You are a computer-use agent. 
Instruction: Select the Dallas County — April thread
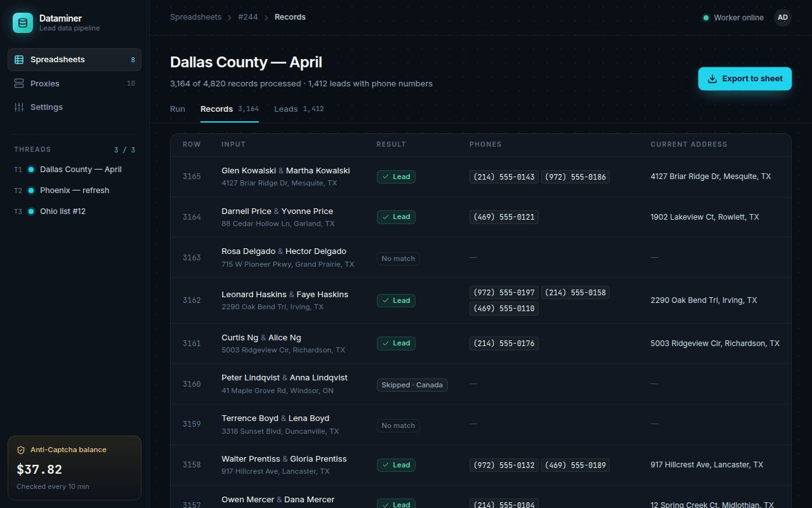[x=74, y=170]
